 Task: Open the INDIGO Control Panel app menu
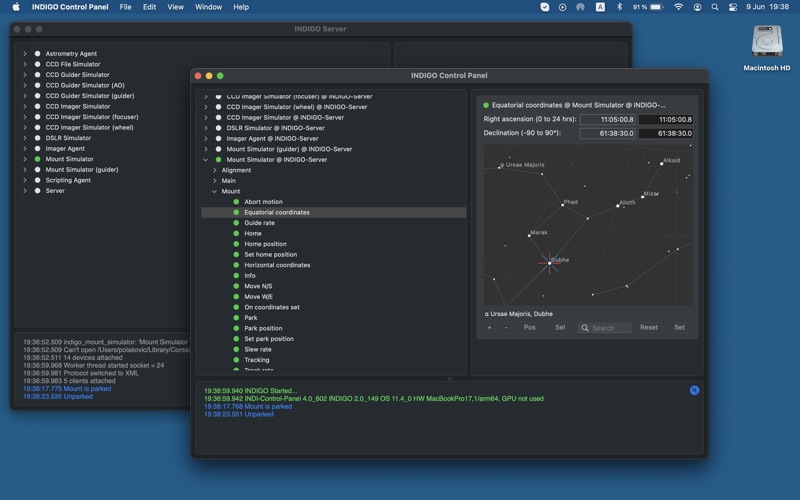(70, 7)
